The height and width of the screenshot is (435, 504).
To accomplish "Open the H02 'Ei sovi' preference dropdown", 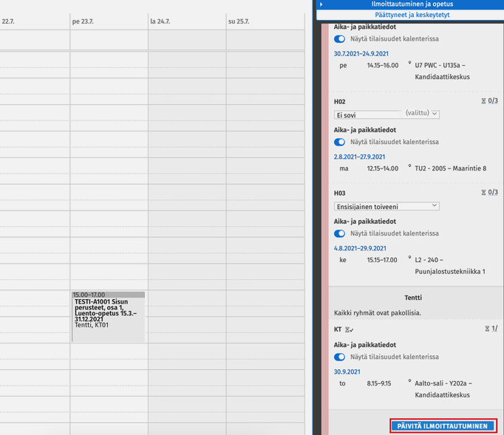I will click(386, 114).
